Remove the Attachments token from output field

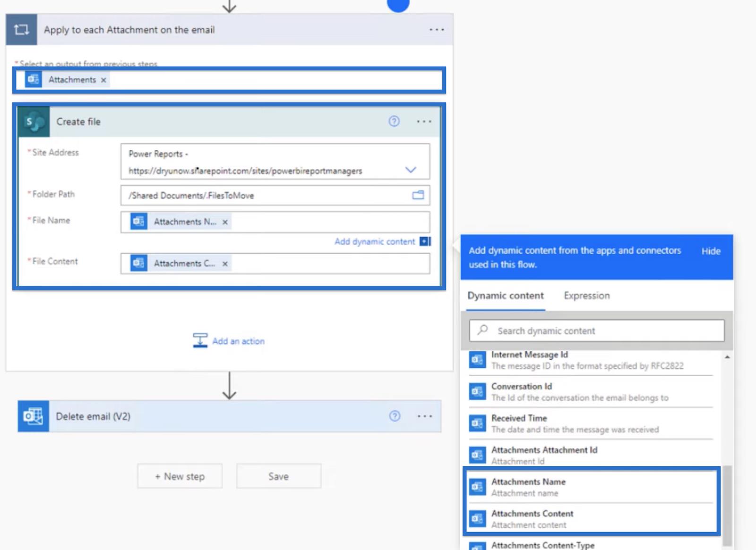pos(103,80)
